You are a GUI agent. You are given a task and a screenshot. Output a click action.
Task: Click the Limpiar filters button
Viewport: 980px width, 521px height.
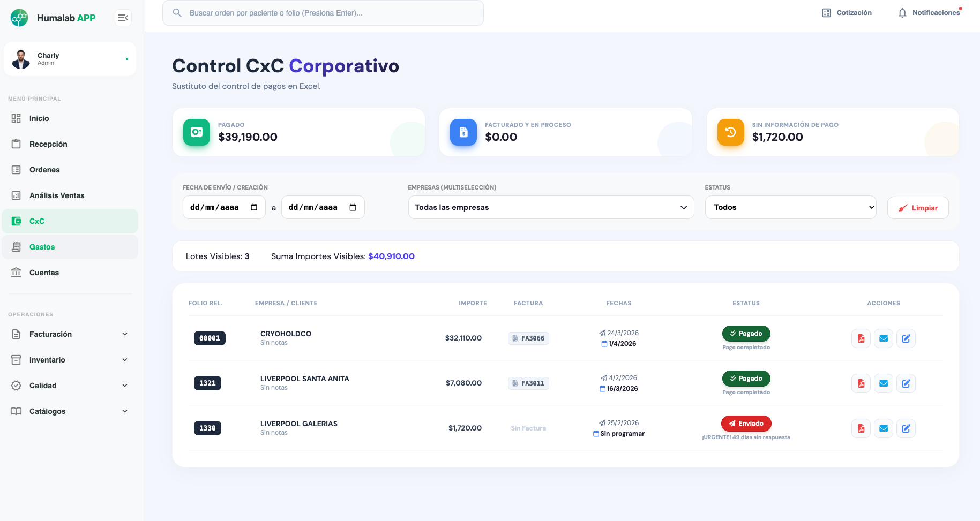[x=918, y=208]
